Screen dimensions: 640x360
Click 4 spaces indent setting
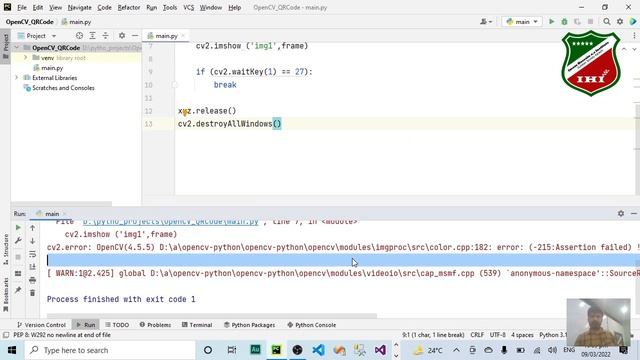(x=522, y=335)
